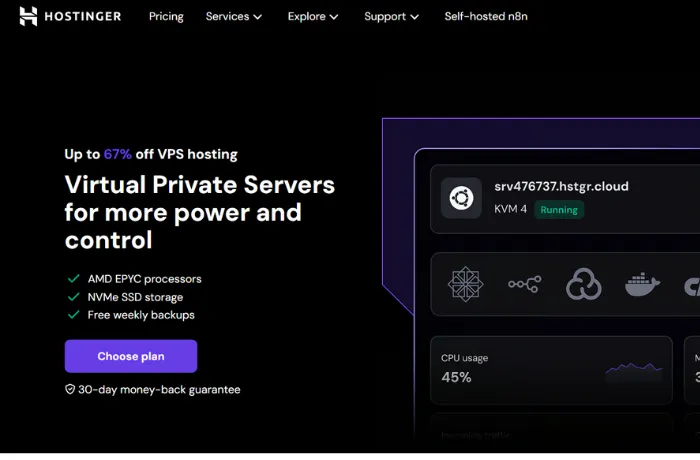
Task: Click the shield icon beside money-back guarantee
Action: (70, 390)
